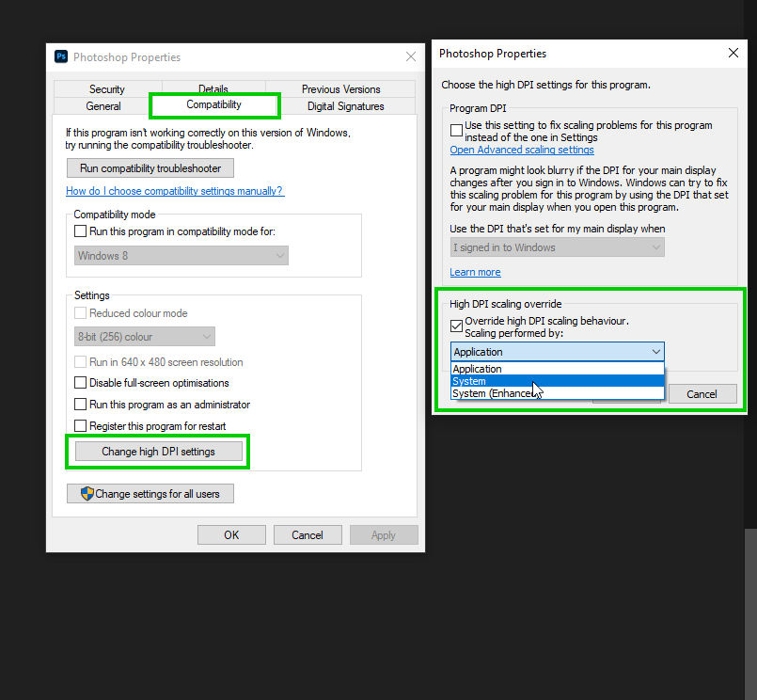Screen dimensions: 757x700
Task: Choose System from scaling list
Action: point(557,381)
